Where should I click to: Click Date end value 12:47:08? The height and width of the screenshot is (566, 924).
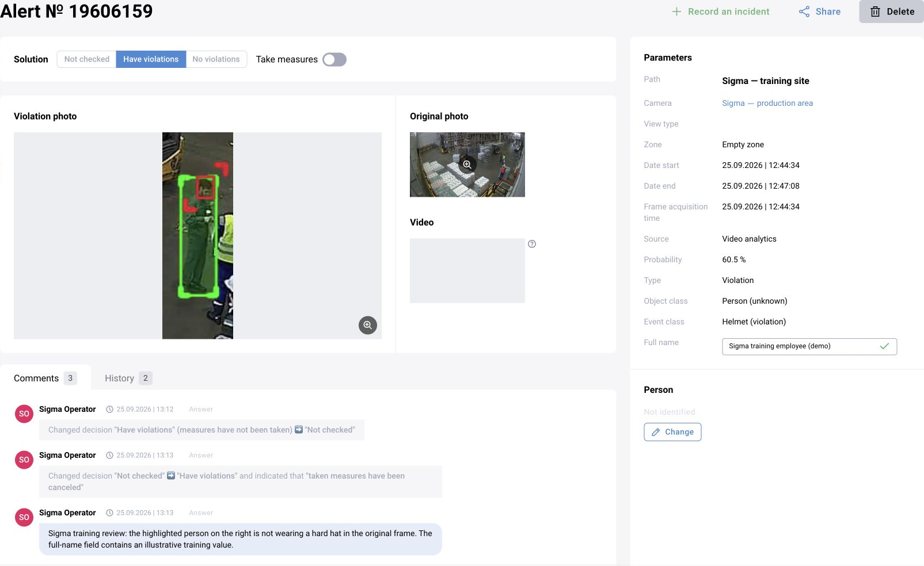pyautogui.click(x=761, y=186)
